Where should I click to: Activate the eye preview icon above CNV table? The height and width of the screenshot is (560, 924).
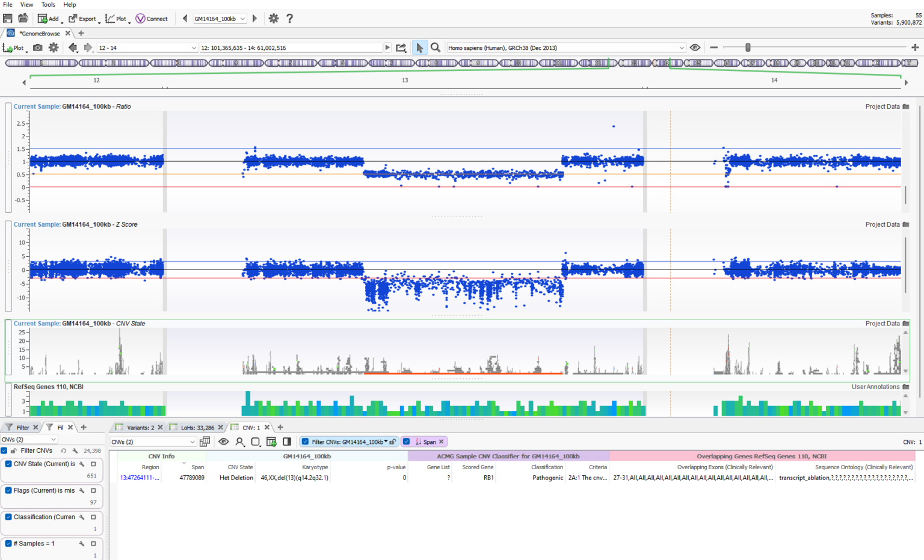(x=224, y=441)
